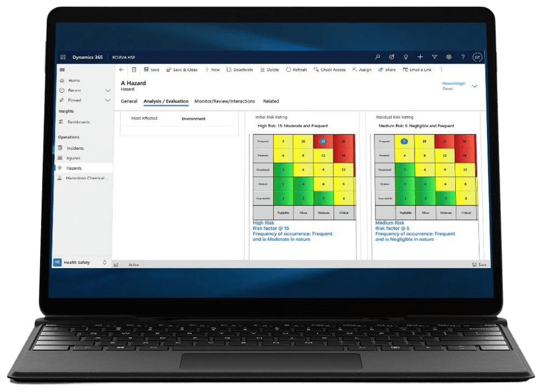Switch to the Analysis / Evaluation tab

pos(166,101)
